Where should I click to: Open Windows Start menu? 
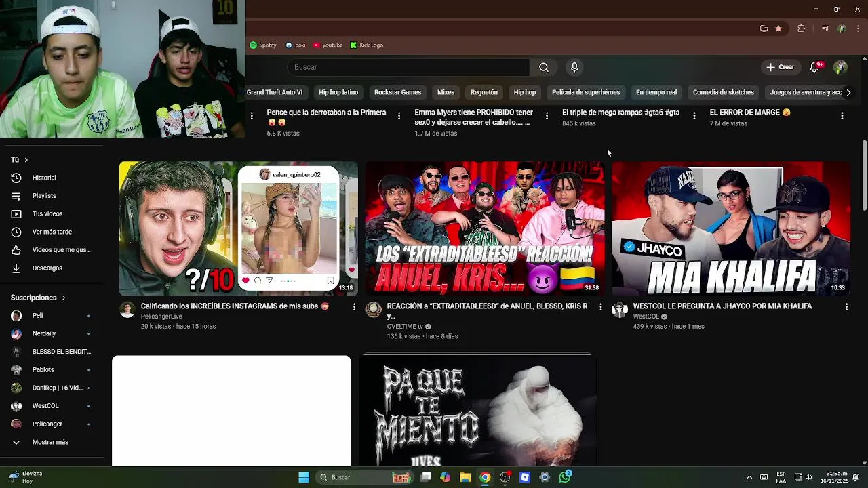pos(304,477)
